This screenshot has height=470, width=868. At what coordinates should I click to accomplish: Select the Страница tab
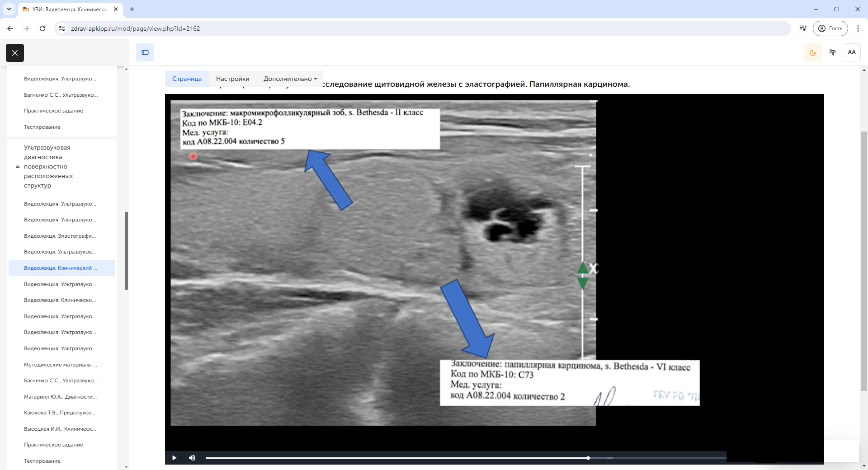point(187,79)
